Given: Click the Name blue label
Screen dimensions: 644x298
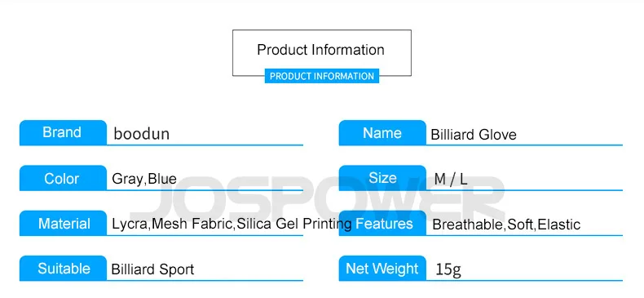Looking at the screenshot, I should coord(382,132).
